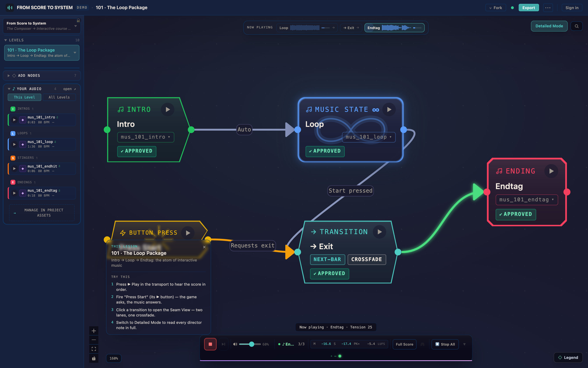The image size is (588, 368).
Task: Select the Exit segment in Now Playing
Action: 351,28
